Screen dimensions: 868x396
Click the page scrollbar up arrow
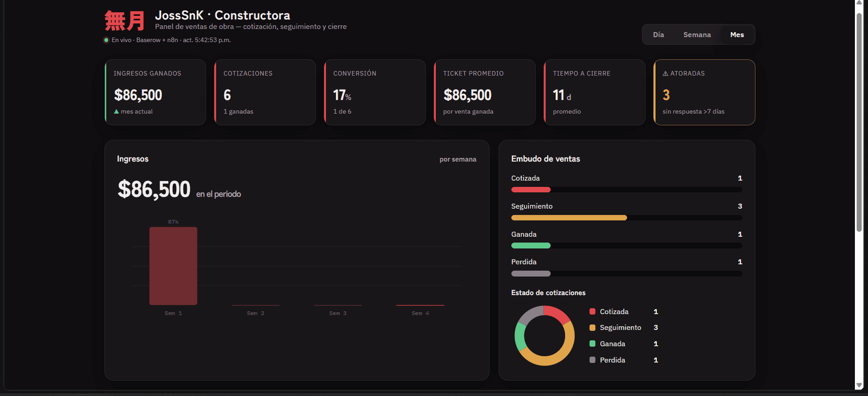click(859, 3)
